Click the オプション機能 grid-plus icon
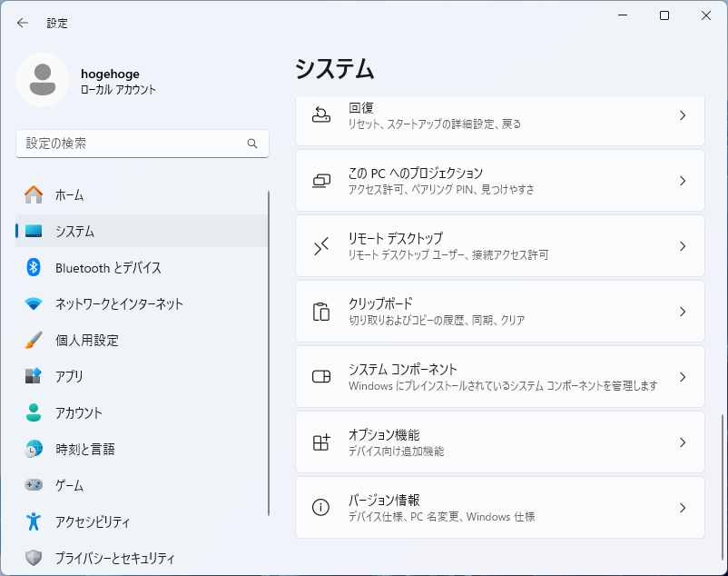Viewport: 728px width, 576px height. [321, 442]
